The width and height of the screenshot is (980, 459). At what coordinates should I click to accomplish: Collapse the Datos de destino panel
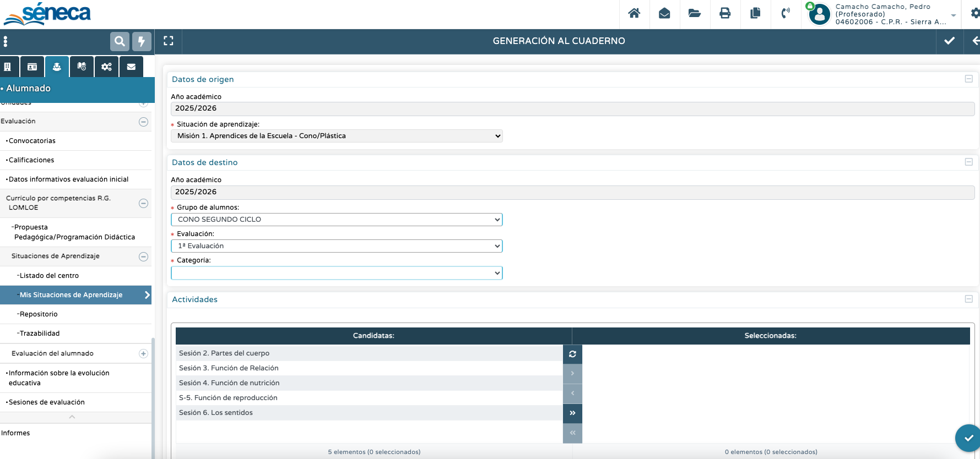(968, 162)
